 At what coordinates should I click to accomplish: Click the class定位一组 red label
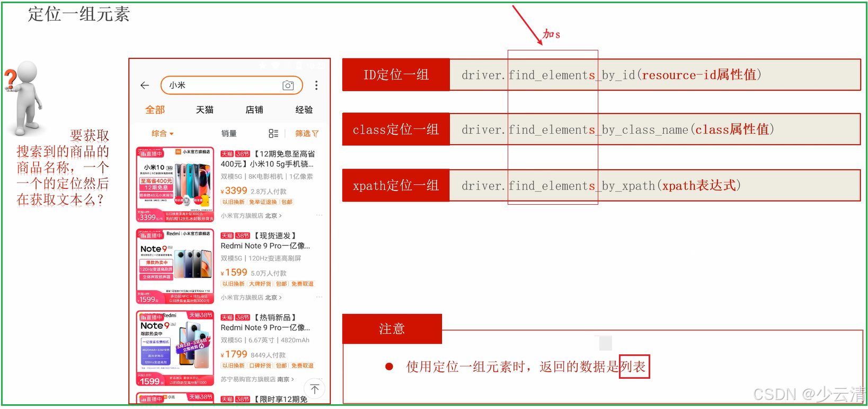pos(396,129)
